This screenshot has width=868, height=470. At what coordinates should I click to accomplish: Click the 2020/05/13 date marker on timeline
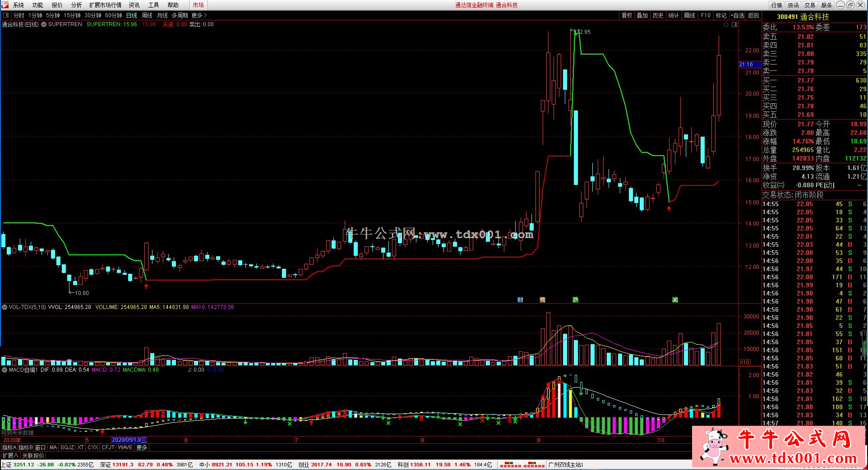point(129,440)
